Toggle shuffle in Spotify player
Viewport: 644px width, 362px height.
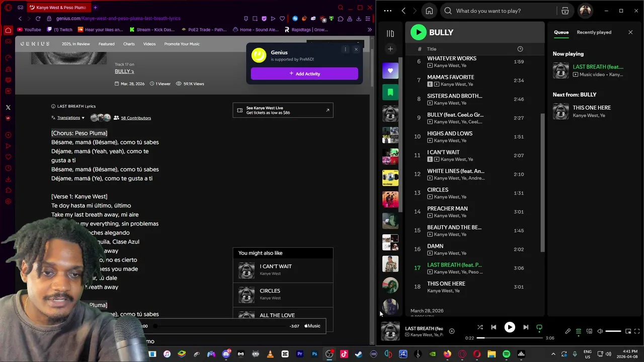480,327
